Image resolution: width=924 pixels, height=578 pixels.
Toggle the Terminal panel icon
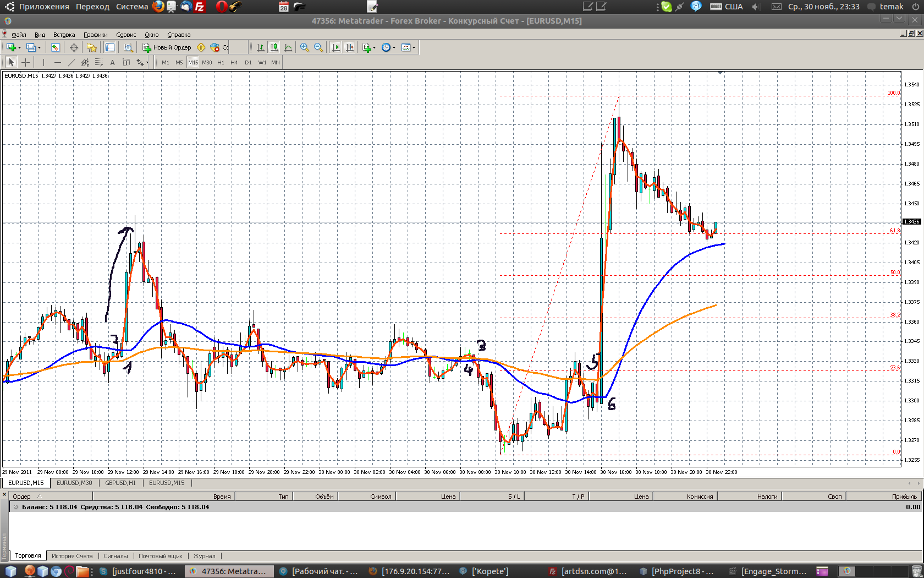tap(110, 47)
